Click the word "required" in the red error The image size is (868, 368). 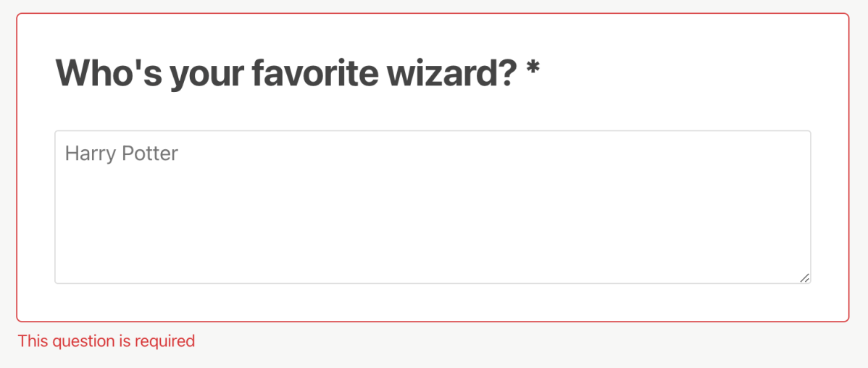(x=166, y=341)
